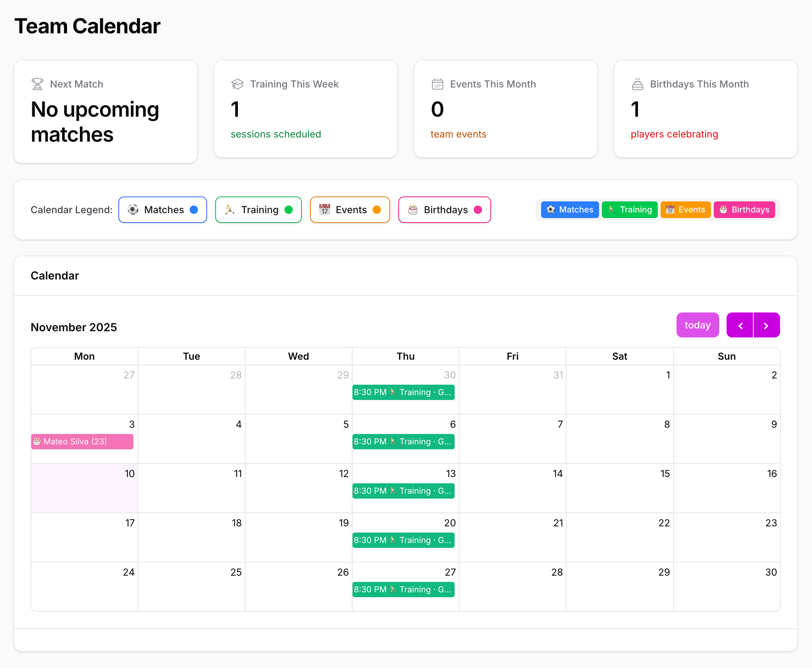Toggle the green Training filter button
The image size is (812, 668).
click(629, 210)
